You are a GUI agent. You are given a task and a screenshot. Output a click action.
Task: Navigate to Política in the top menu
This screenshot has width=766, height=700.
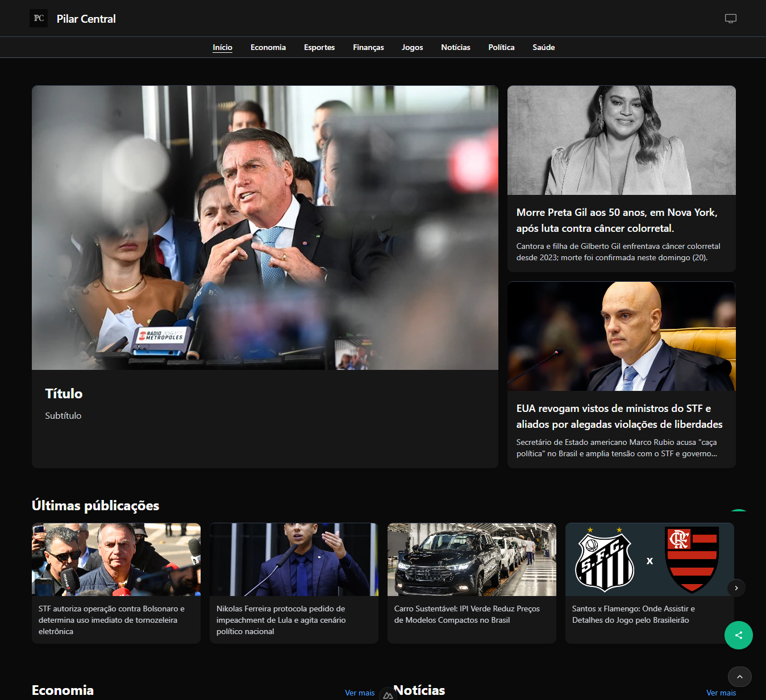501,47
